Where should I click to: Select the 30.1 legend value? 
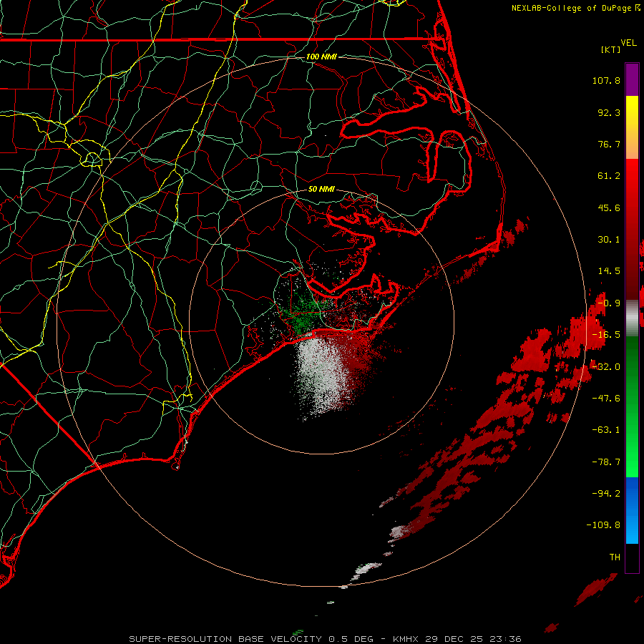609,240
